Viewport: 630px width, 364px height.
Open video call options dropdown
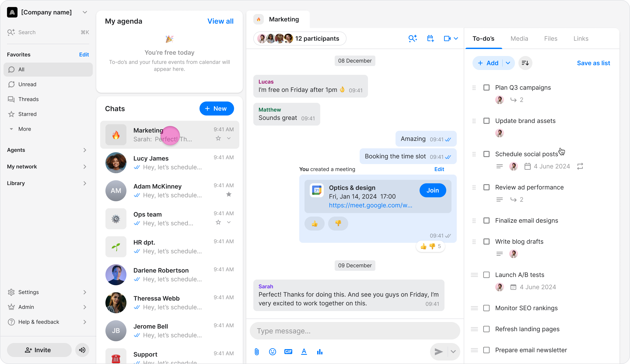tap(456, 38)
